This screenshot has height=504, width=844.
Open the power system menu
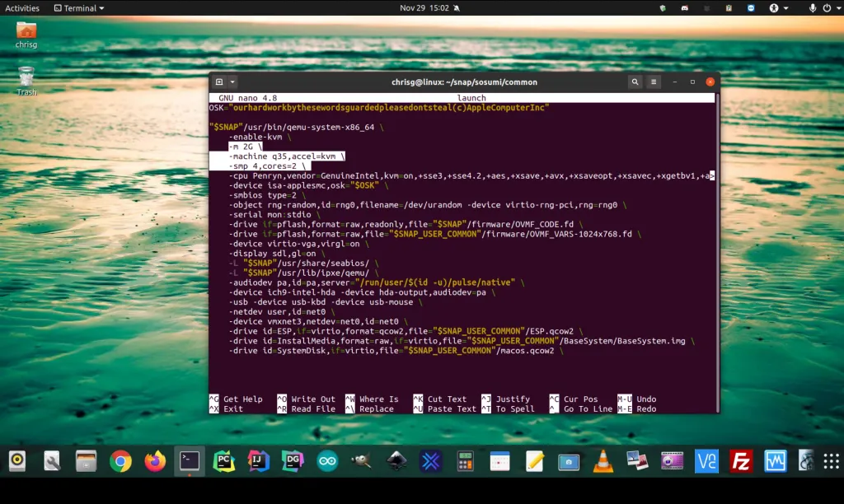point(832,8)
